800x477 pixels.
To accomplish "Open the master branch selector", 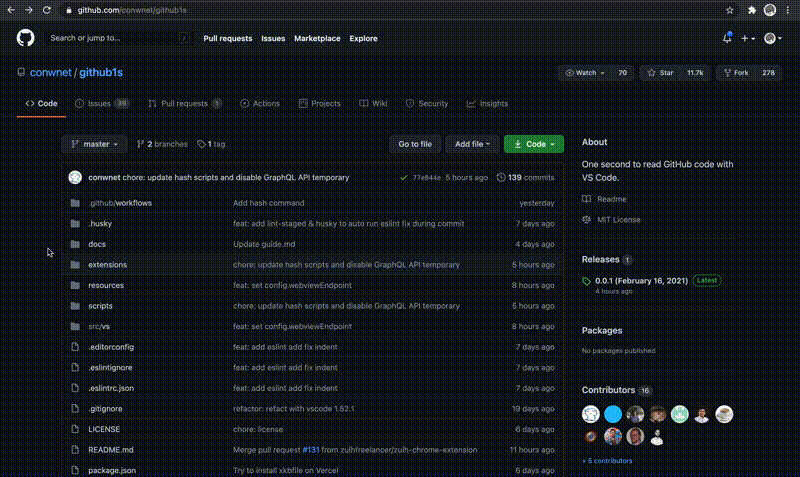I will [94, 144].
